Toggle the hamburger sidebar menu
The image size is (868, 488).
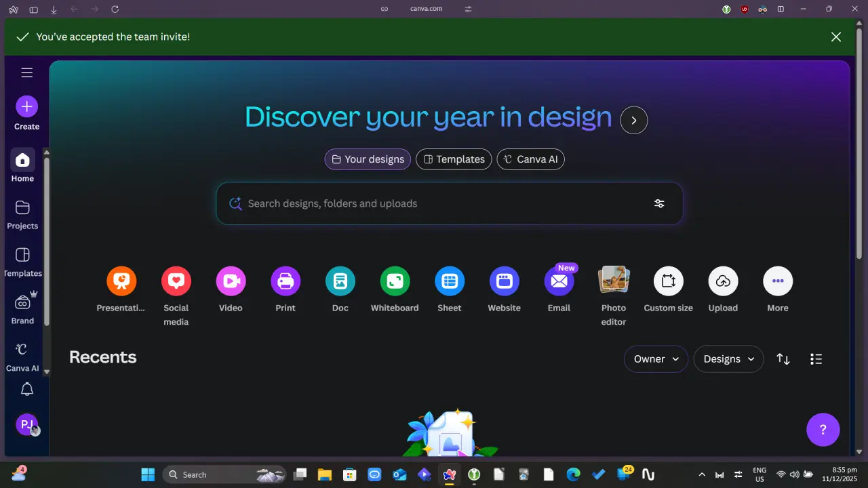[27, 73]
